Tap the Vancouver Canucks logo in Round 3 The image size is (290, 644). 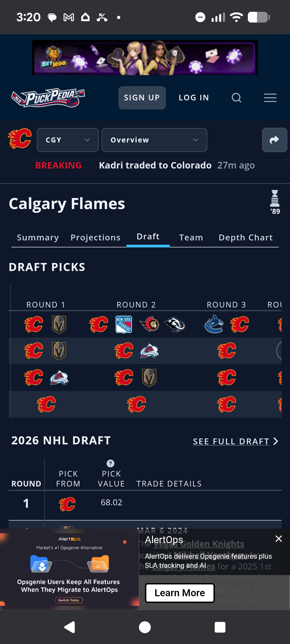click(214, 324)
